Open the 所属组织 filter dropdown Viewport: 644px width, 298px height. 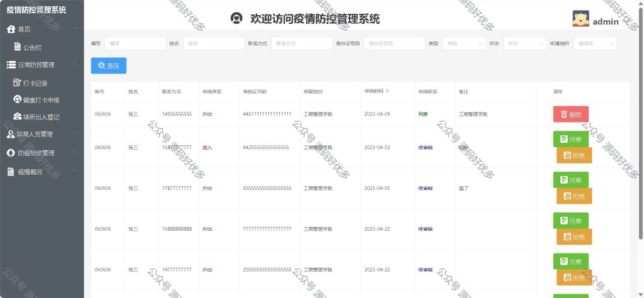pos(595,43)
